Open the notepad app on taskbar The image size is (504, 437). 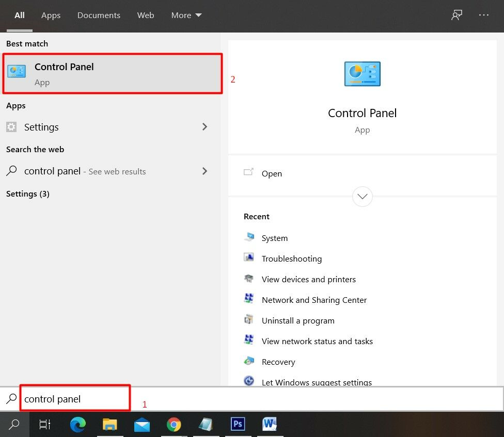[206, 424]
